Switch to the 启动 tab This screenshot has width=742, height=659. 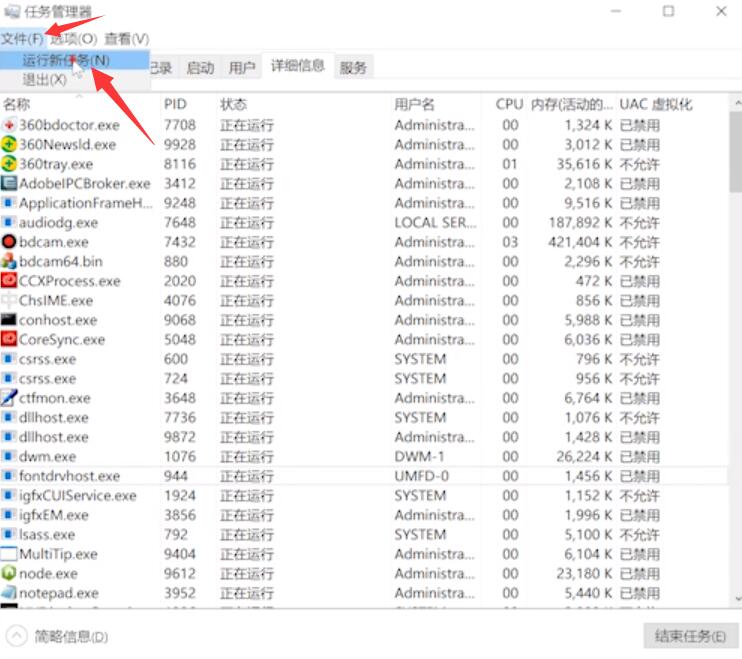[200, 68]
